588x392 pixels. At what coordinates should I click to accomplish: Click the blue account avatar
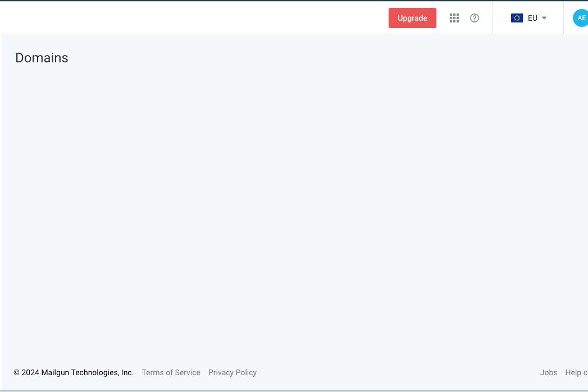(581, 17)
